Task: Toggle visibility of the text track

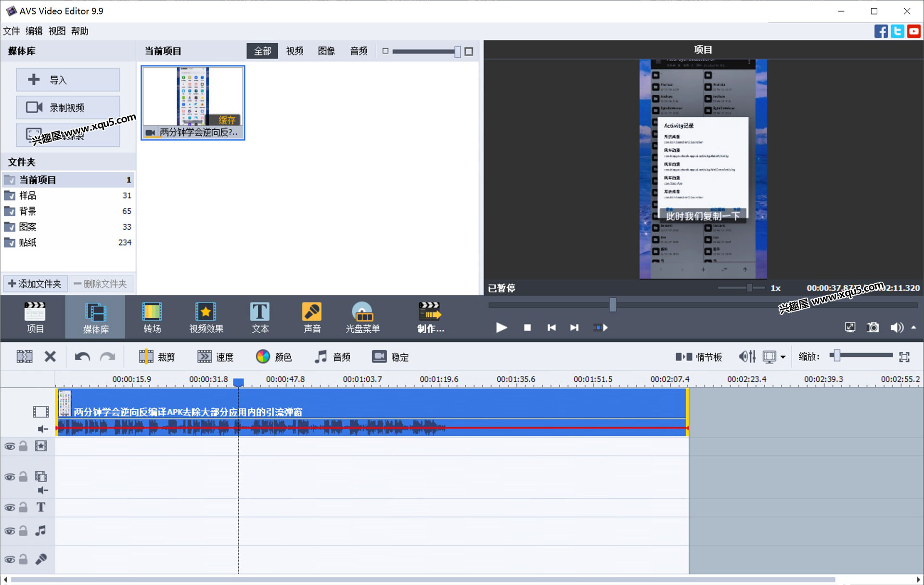Action: (10, 507)
